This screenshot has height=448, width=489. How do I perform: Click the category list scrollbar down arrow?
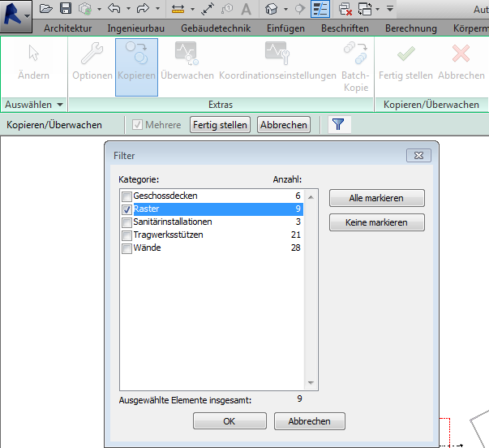(x=309, y=384)
